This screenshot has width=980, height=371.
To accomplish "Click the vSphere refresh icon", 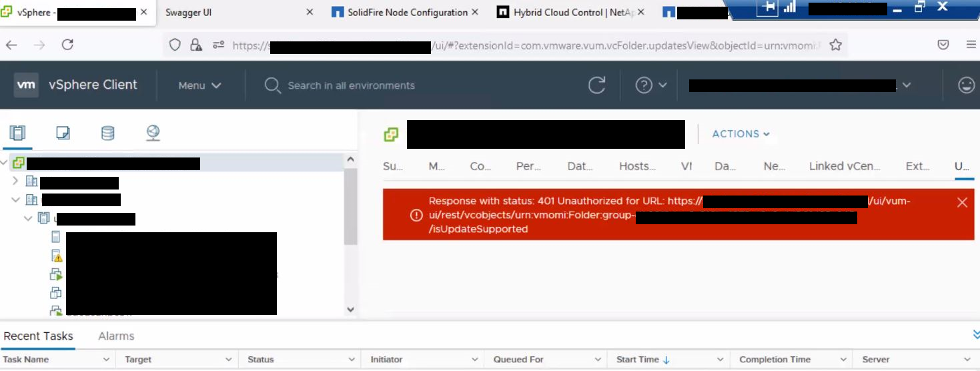I will coord(596,85).
